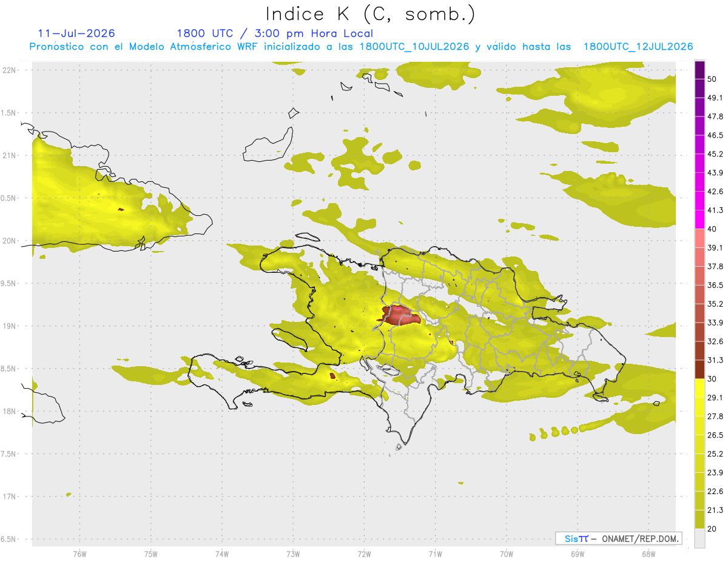Click '1800 UTC / 3:00 pm Hora Local'
Screen dimensions: 728x562
point(275,33)
